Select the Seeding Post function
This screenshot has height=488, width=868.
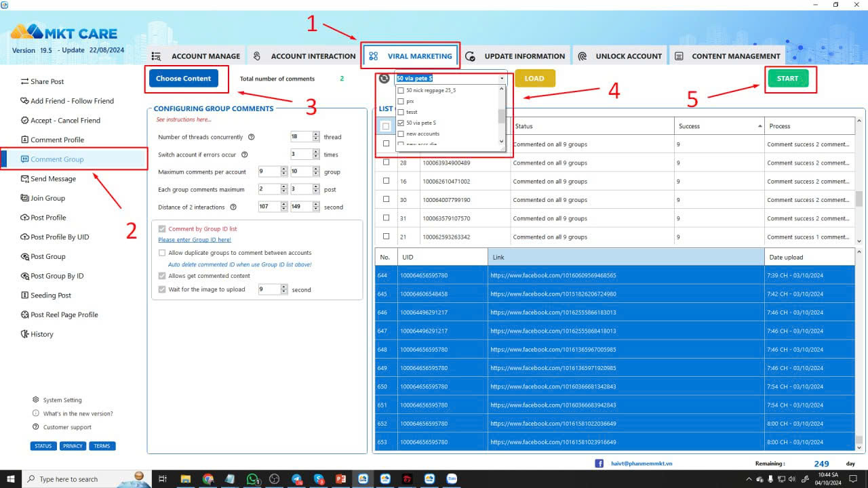pos(52,295)
